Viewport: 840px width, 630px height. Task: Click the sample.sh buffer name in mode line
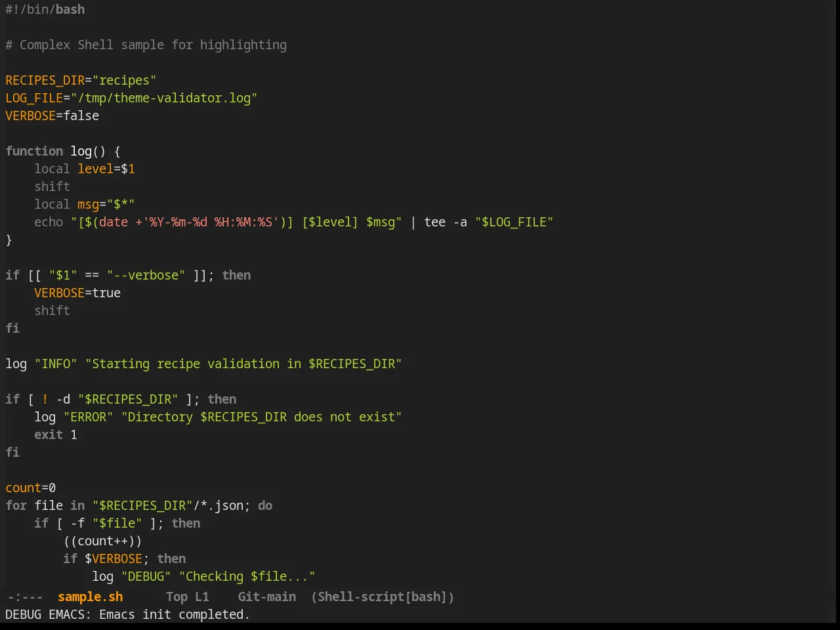click(90, 597)
